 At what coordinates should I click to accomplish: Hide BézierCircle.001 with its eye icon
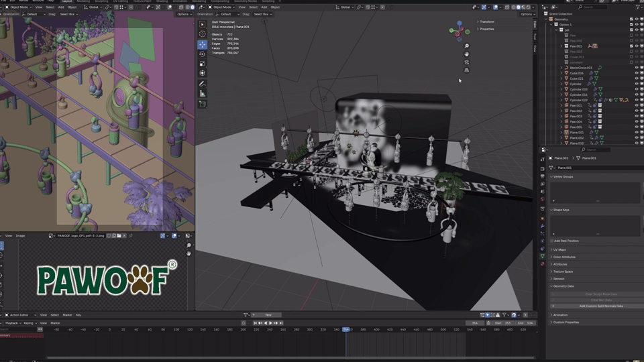[637, 68]
